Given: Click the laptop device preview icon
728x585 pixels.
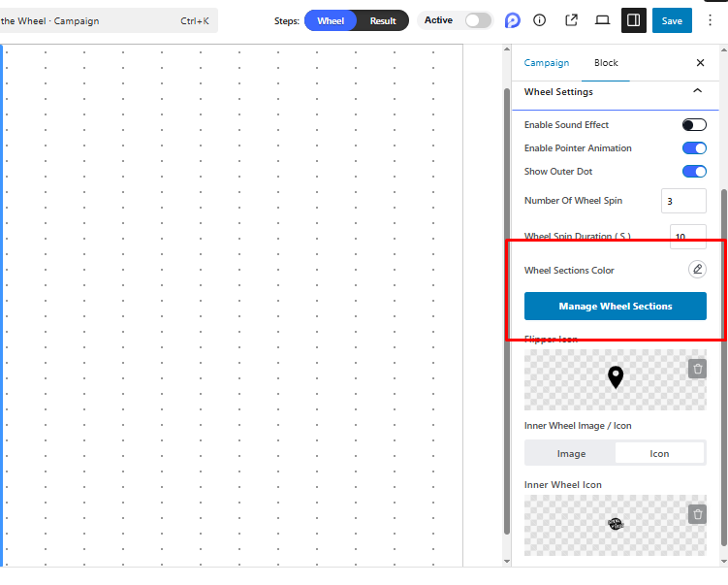Looking at the screenshot, I should click(602, 20).
